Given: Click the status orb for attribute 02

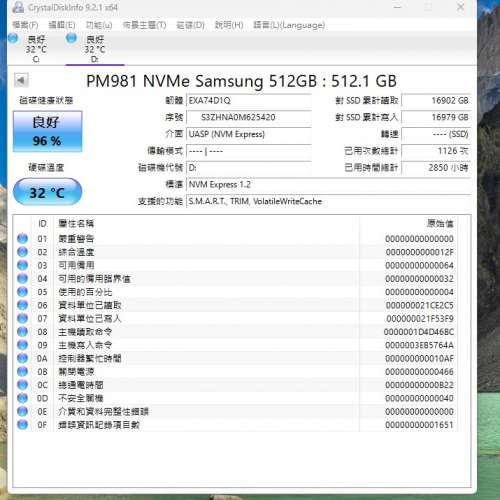Looking at the screenshot, I should [22, 252].
